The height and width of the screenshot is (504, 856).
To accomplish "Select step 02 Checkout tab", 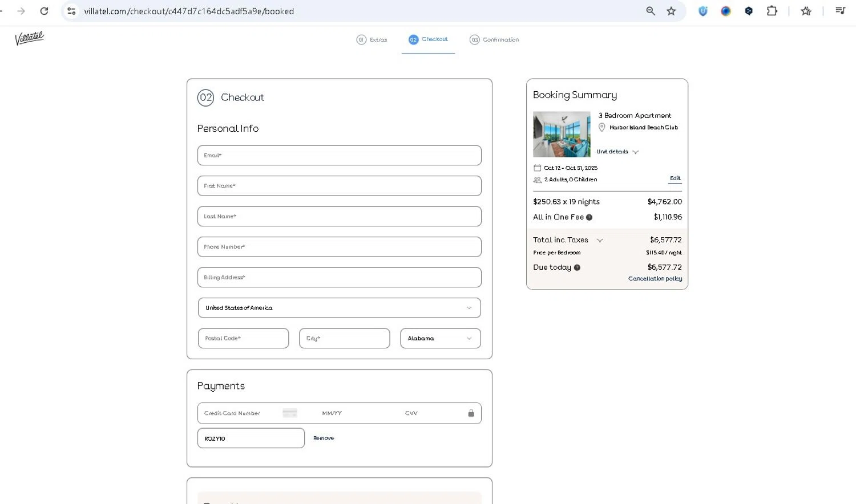I will pos(428,39).
